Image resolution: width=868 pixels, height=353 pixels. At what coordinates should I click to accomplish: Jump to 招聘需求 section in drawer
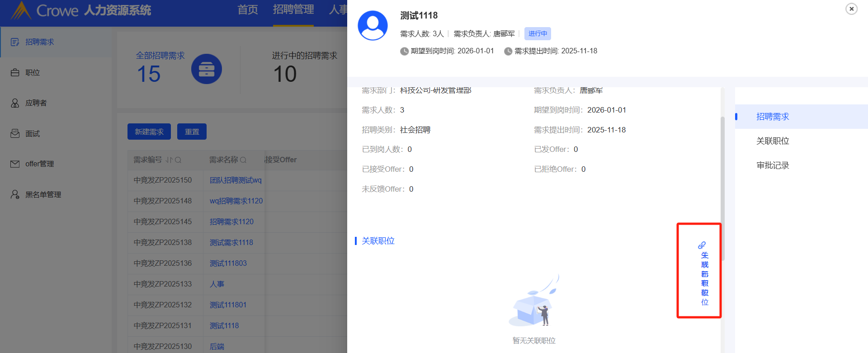[802, 117]
